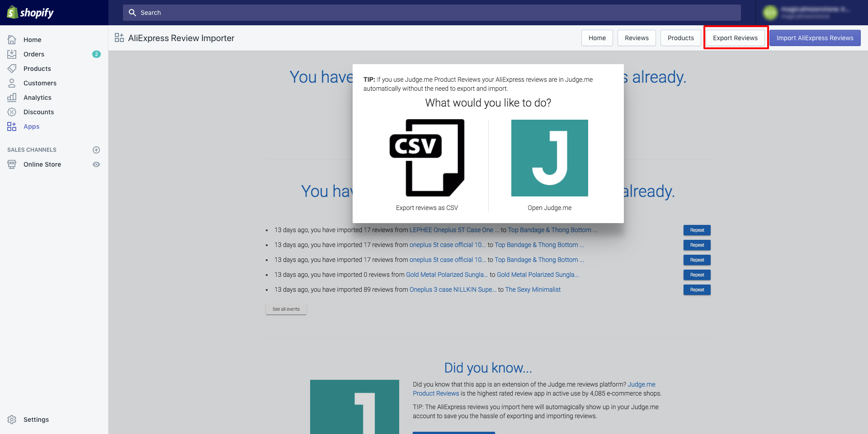Open Products in the sidebar
Image resolution: width=868 pixels, height=434 pixels.
tap(37, 69)
